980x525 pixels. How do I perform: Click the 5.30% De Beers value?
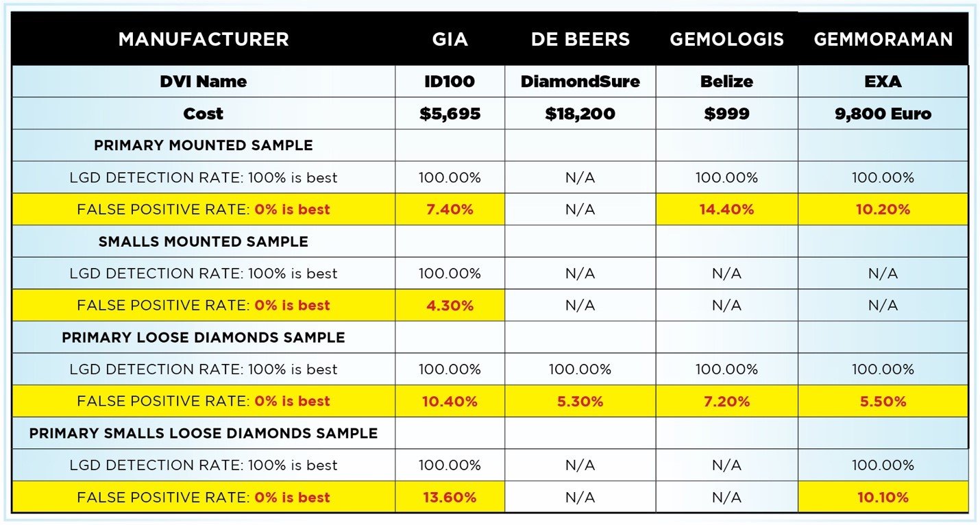pos(580,402)
